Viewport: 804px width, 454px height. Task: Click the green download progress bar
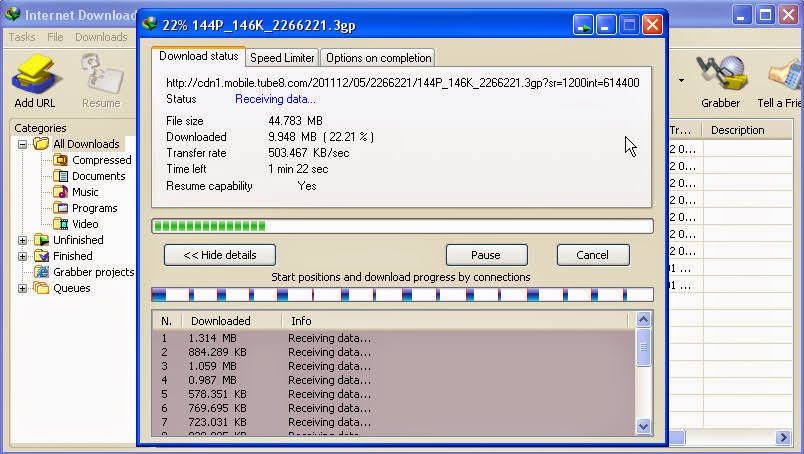click(403, 226)
